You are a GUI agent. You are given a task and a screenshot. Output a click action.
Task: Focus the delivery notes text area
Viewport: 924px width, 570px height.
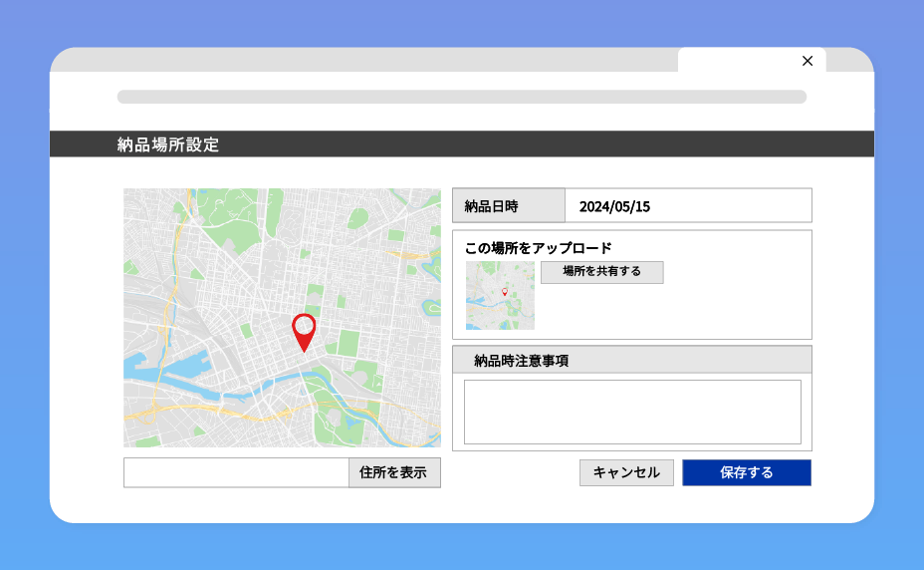[632, 412]
